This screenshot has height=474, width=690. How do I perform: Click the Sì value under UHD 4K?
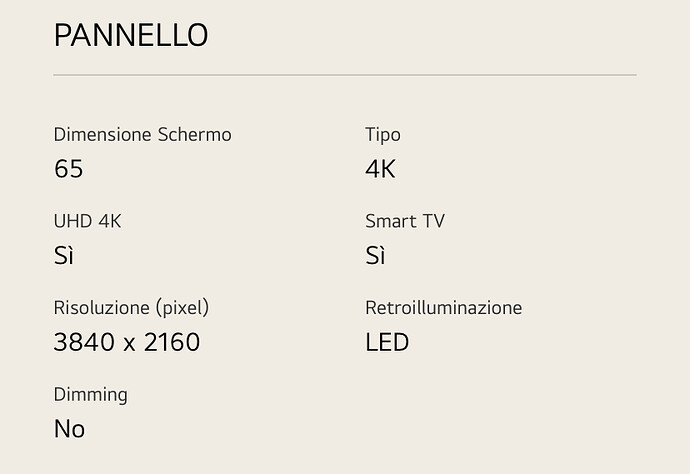point(64,255)
